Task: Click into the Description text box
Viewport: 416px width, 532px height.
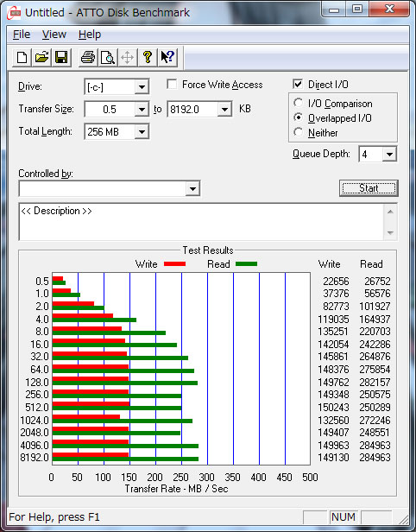Action: click(201, 222)
